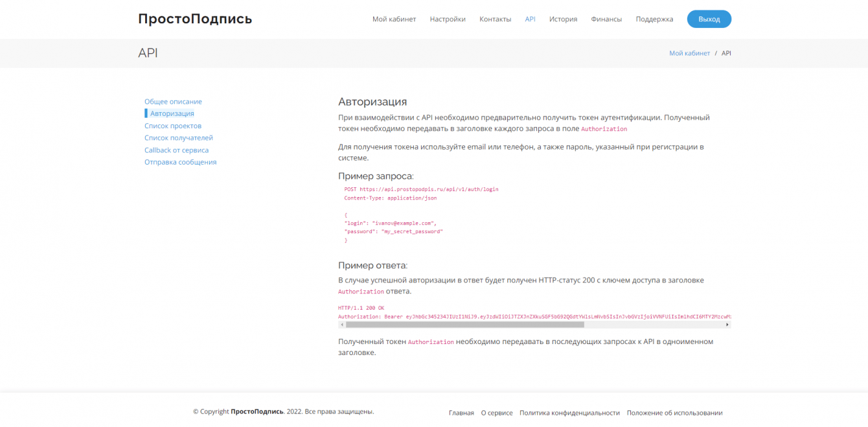868x427 pixels.
Task: Open the Мой кабинет menu item
Action: coord(394,19)
